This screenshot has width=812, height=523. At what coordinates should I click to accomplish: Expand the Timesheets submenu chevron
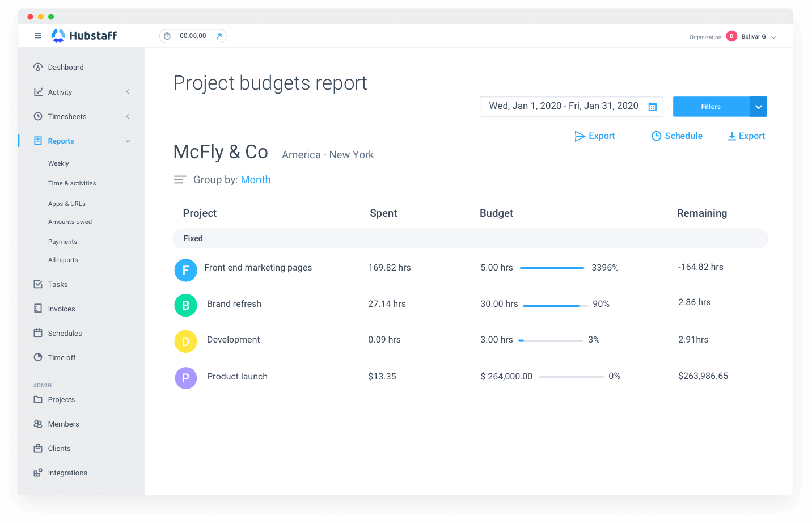tap(128, 116)
